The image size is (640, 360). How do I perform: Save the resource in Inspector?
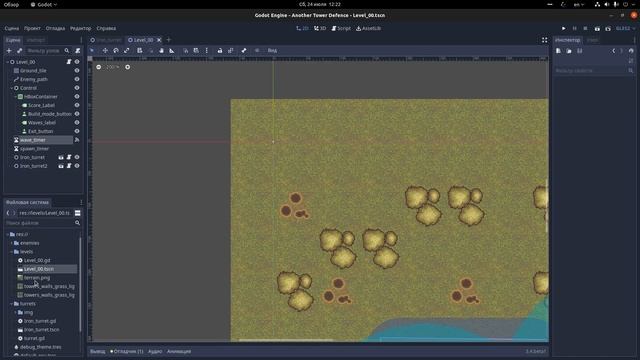[580, 51]
